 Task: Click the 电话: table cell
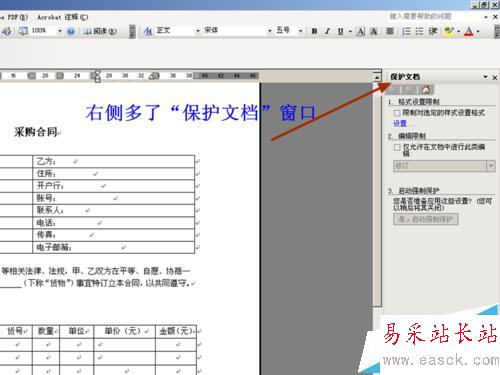[113, 223]
